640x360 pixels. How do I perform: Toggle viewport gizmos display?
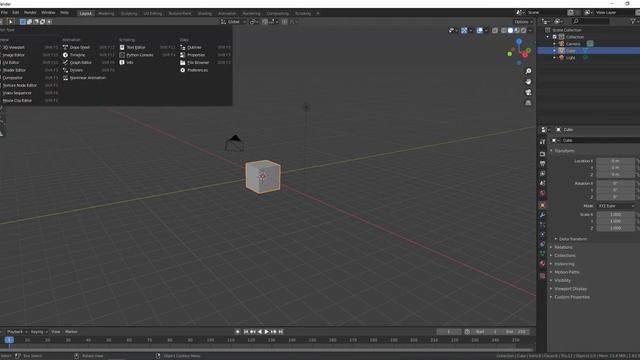click(x=464, y=31)
